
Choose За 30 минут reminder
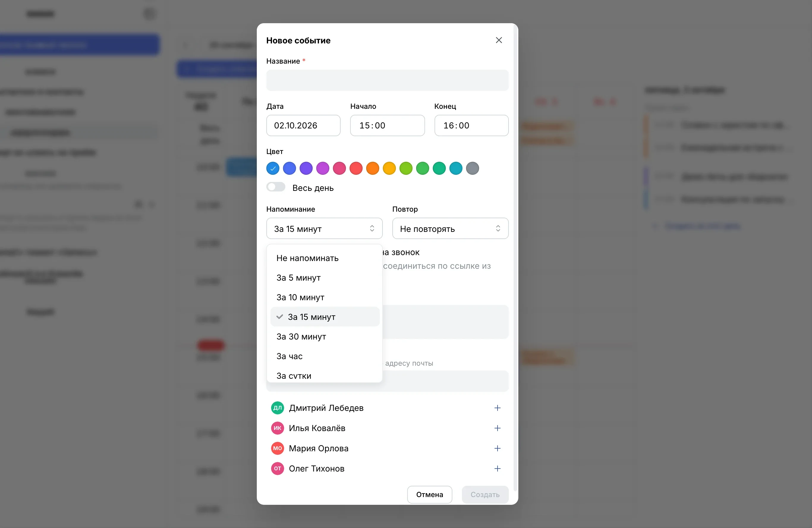click(x=325, y=337)
